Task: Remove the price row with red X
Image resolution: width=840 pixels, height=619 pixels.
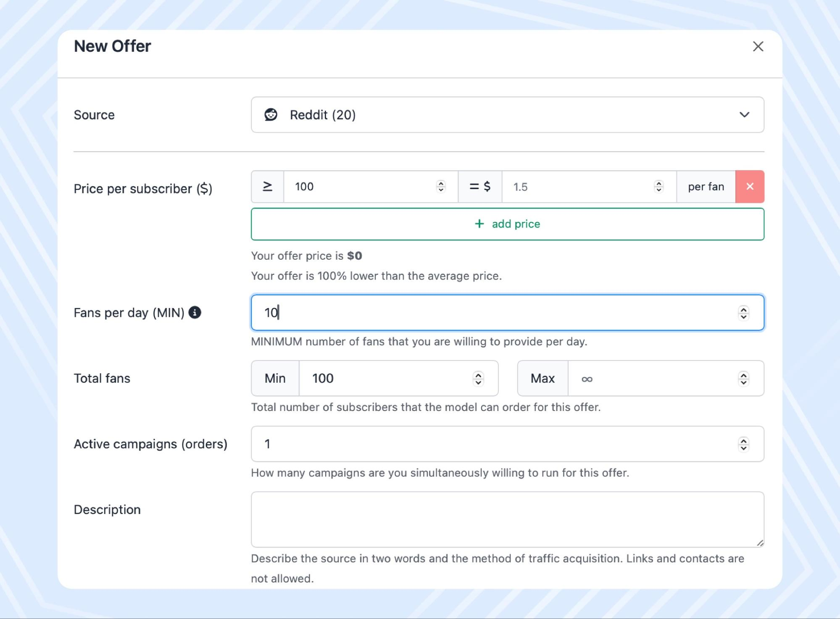Action: click(750, 187)
